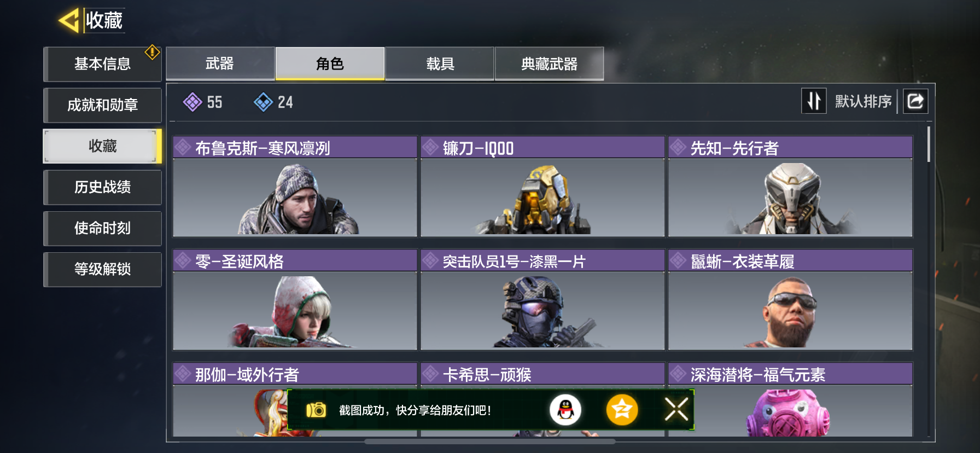The image size is (980, 453).
Task: Click yellow alert badge on 基本信息
Action: pyautogui.click(x=152, y=53)
